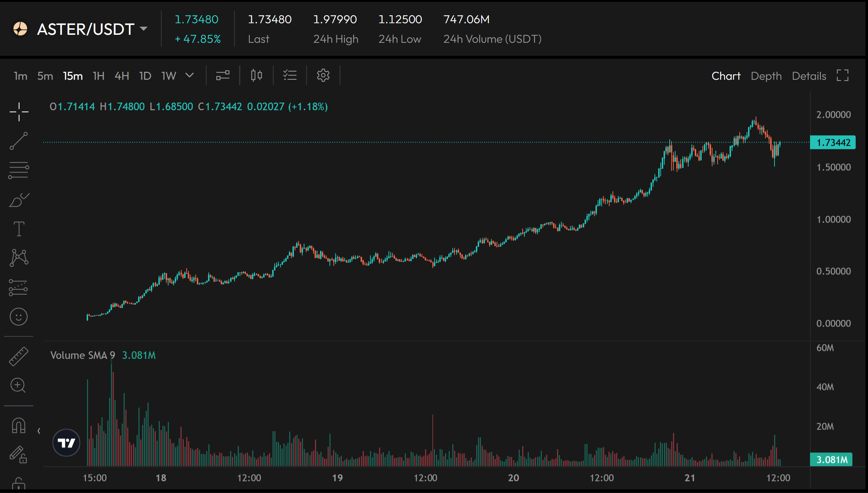Select the text annotation tool
The image size is (868, 493).
tap(19, 229)
